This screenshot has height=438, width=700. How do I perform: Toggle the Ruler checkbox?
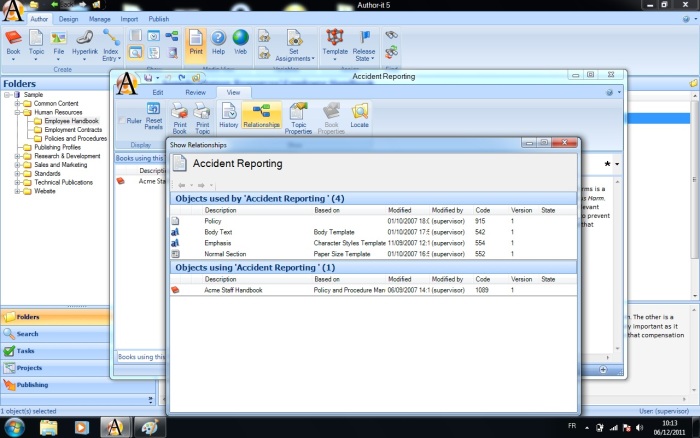tap(122, 121)
